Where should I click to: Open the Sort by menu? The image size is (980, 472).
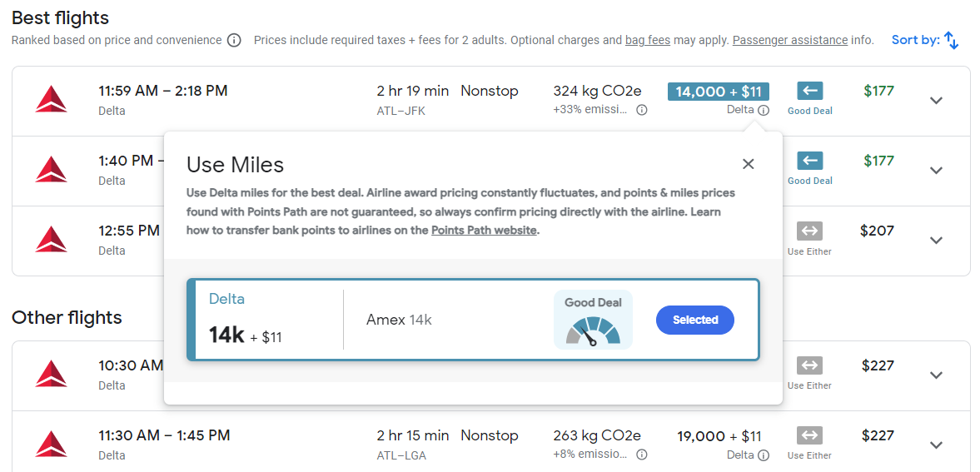[x=925, y=40]
